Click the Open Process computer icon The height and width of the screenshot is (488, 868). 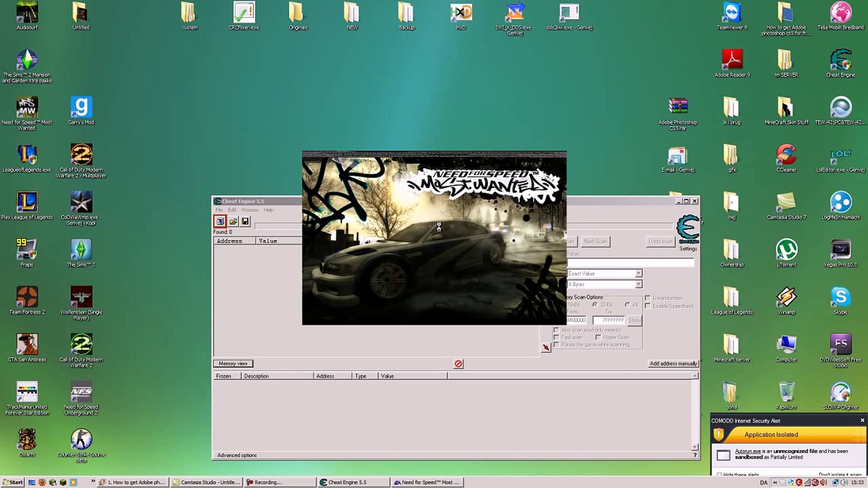220,221
